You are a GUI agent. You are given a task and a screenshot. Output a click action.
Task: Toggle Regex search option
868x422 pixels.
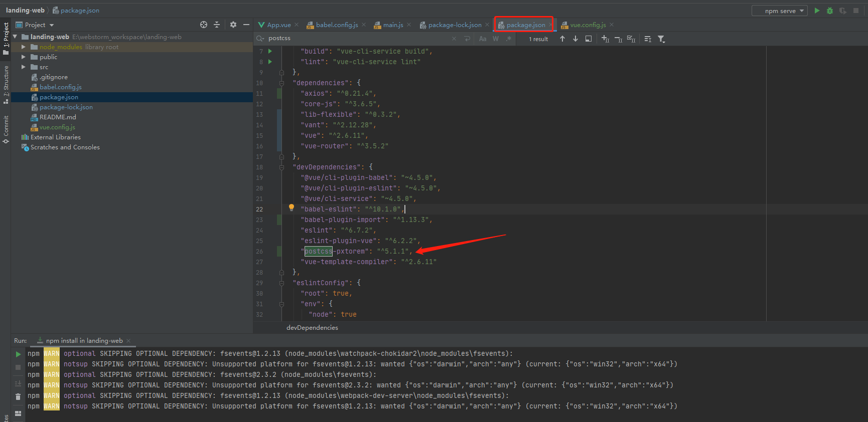click(x=509, y=39)
